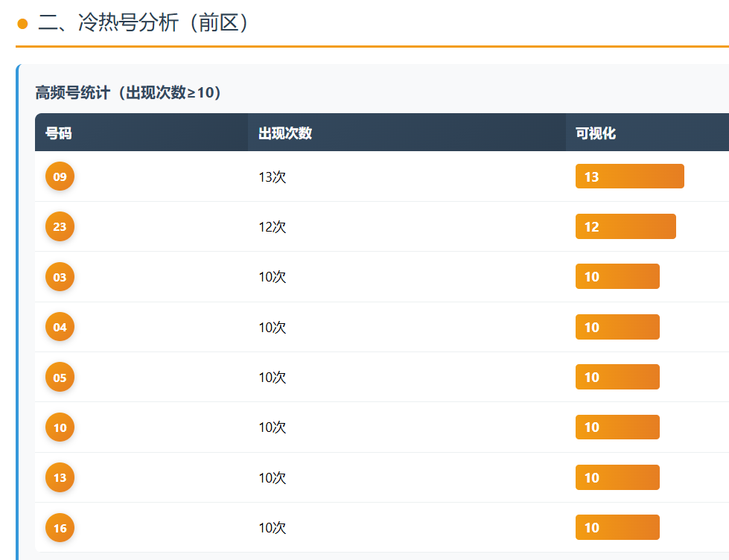Select the orange ball numbered 13
The image size is (729, 560).
[x=60, y=477]
